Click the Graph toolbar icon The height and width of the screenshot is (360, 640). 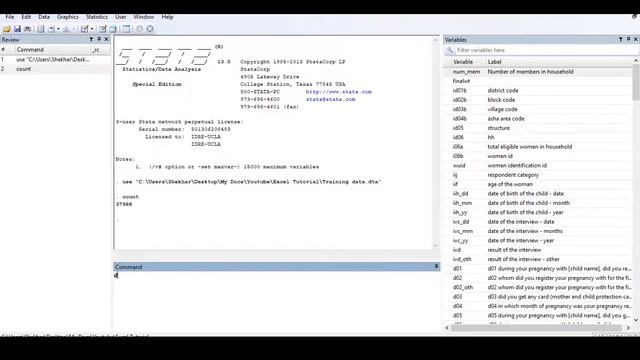67,29
